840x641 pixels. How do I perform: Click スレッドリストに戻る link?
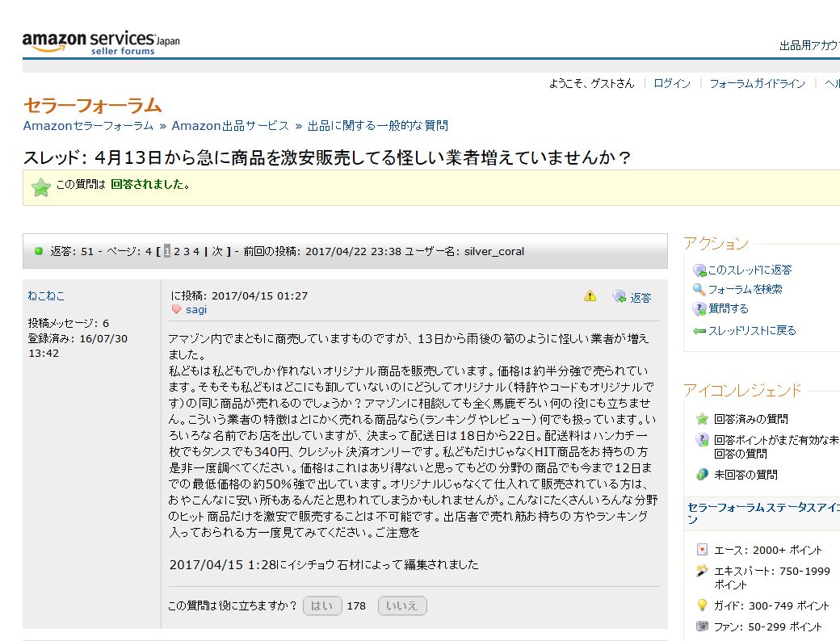pyautogui.click(x=752, y=331)
